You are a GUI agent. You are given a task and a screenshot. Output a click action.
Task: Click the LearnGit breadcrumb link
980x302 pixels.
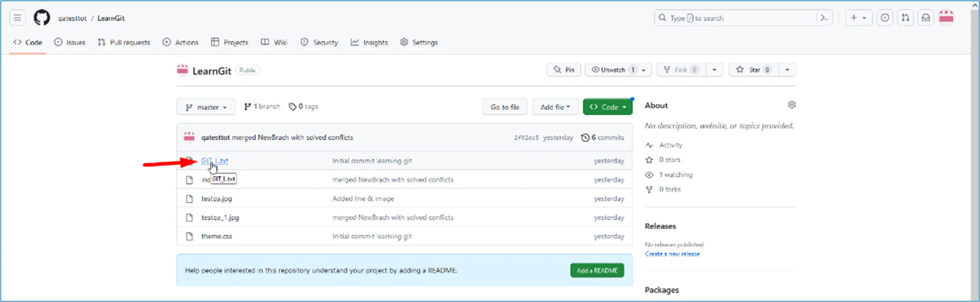tap(111, 18)
